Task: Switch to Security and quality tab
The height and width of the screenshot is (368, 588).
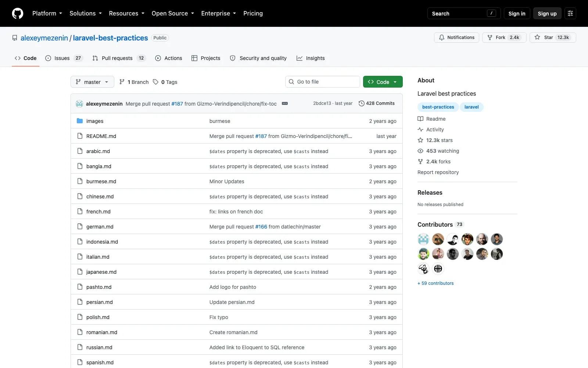Action: coord(258,58)
